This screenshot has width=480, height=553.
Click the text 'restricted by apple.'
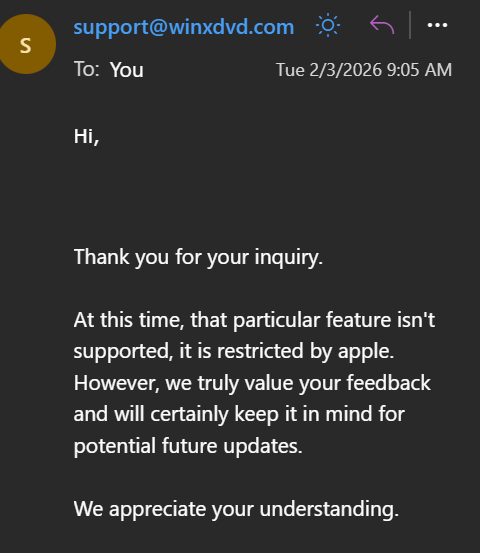click(305, 351)
